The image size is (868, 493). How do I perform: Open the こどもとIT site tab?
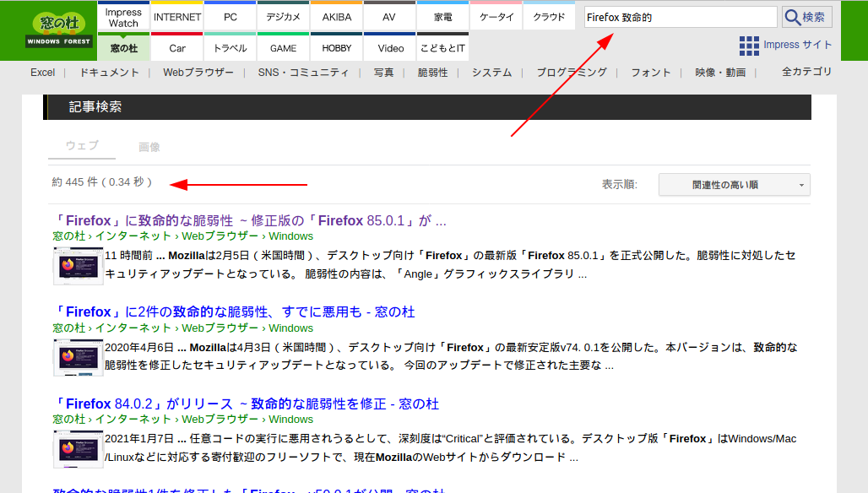pyautogui.click(x=442, y=48)
